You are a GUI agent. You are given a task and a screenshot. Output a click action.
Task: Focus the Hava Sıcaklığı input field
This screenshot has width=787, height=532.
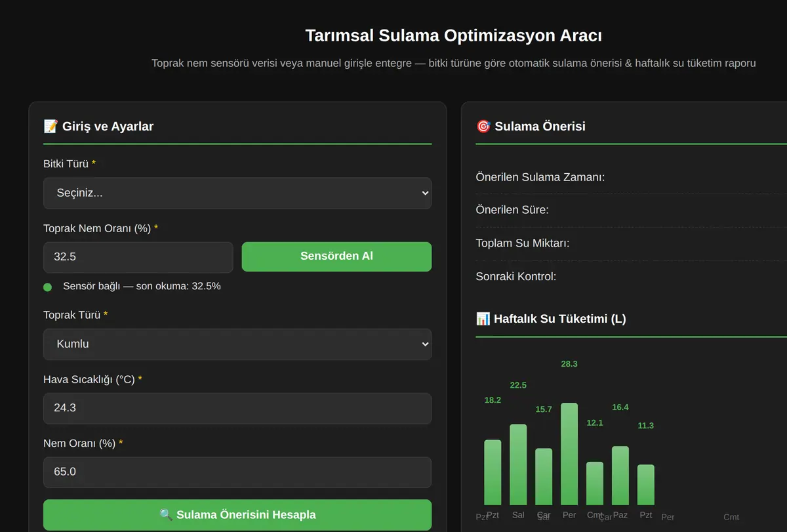point(237,408)
